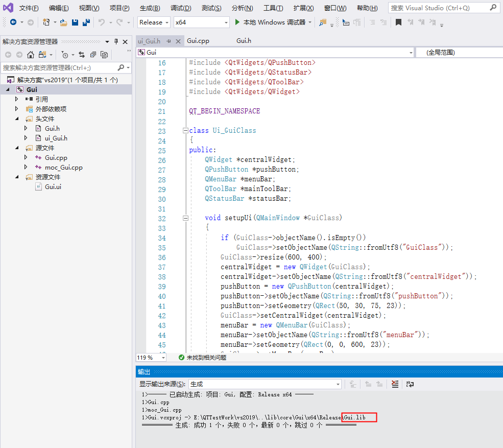Click the indent-line toolbar icon right of find
The image size is (503, 448).
(x=346, y=22)
